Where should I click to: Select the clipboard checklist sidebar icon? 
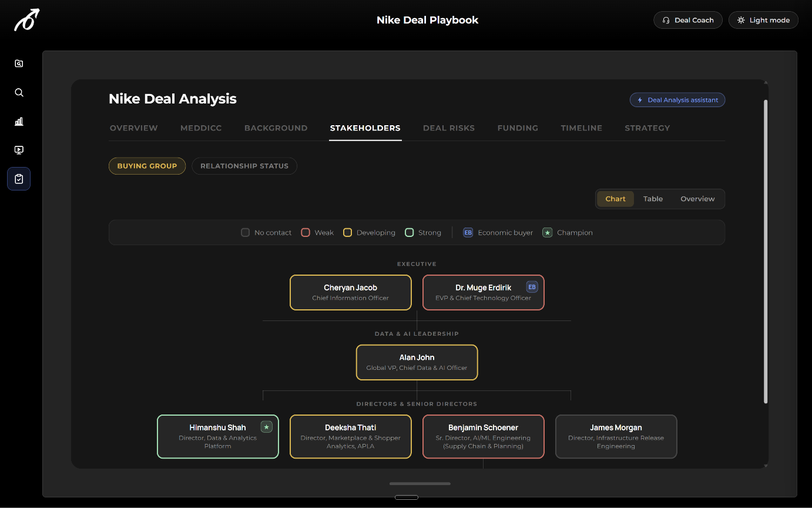click(x=19, y=179)
